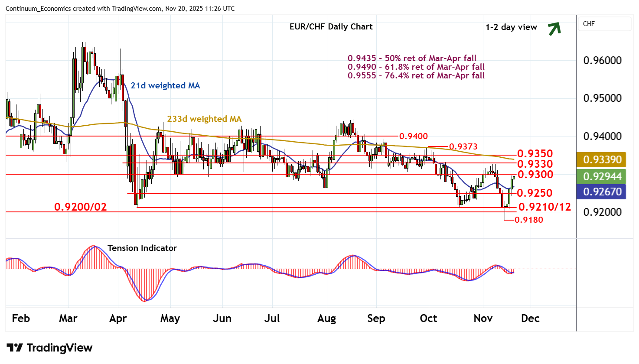
Task: Select the green 0.92944 current price tag
Action: point(602,177)
